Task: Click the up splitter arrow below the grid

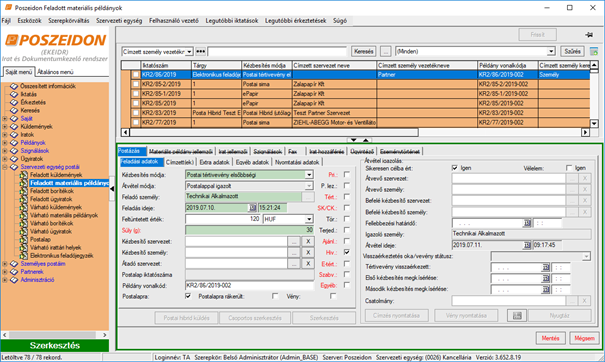Action: point(365,140)
